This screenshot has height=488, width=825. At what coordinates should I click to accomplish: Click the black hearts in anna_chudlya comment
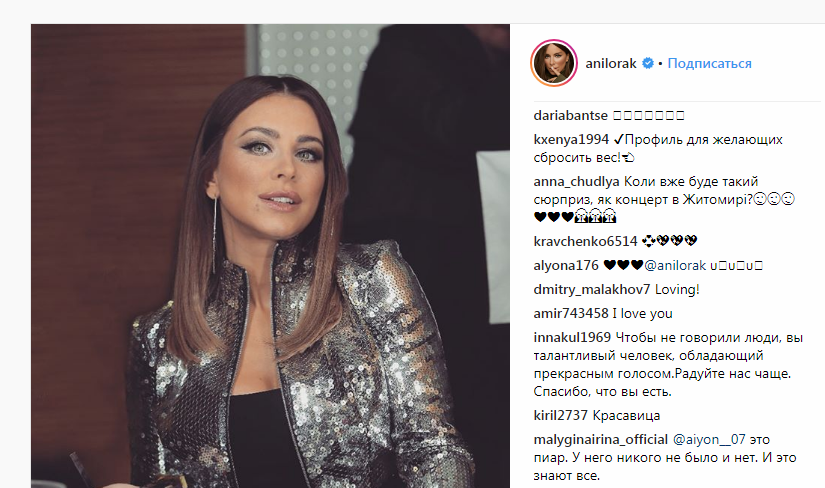click(554, 216)
